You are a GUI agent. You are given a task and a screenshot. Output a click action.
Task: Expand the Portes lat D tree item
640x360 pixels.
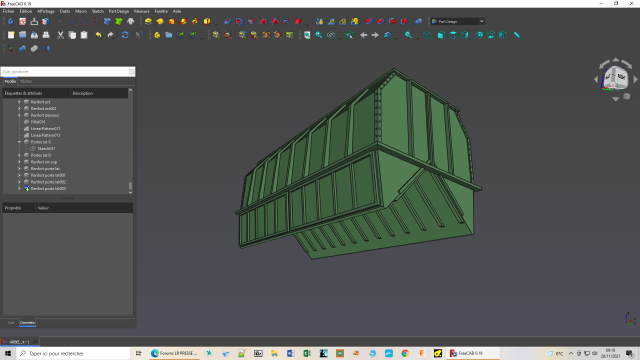click(x=19, y=156)
